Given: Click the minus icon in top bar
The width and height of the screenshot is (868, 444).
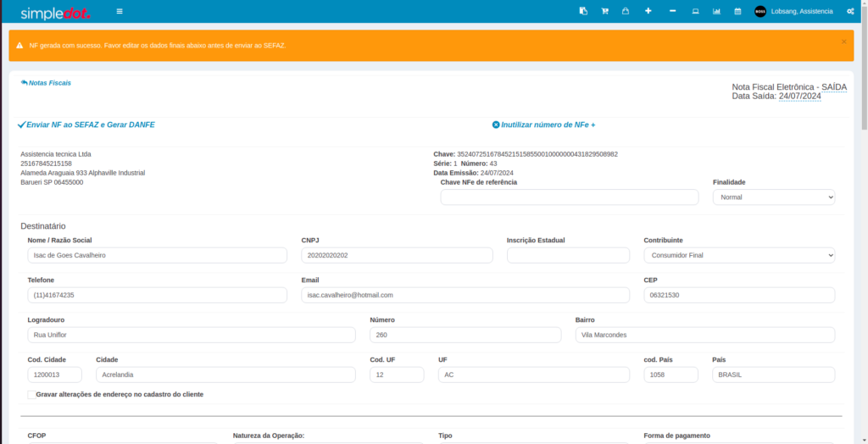Looking at the screenshot, I should pyautogui.click(x=672, y=11).
